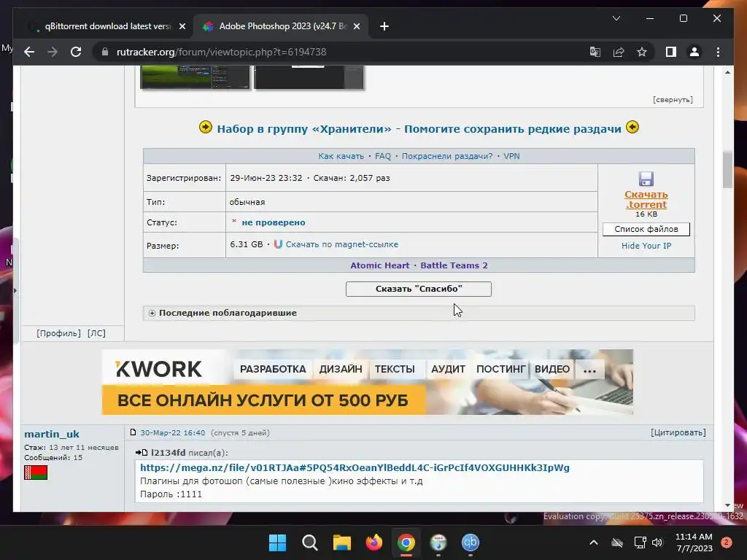Viewport: 747px width, 560px height.
Task: Close the qBittorrent download tab
Action: pyautogui.click(x=182, y=27)
